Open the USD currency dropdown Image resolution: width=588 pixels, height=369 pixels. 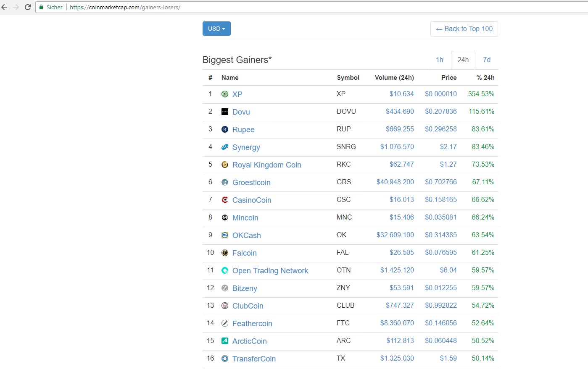pyautogui.click(x=216, y=29)
